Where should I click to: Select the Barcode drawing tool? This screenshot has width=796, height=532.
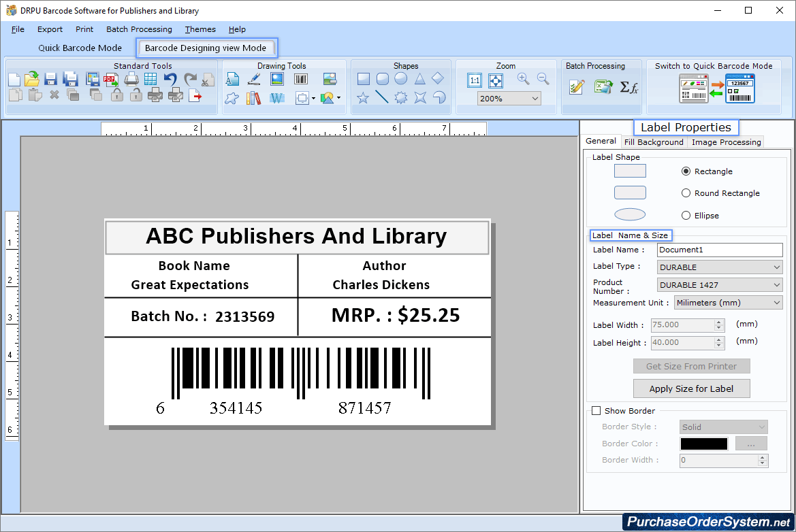click(x=301, y=79)
